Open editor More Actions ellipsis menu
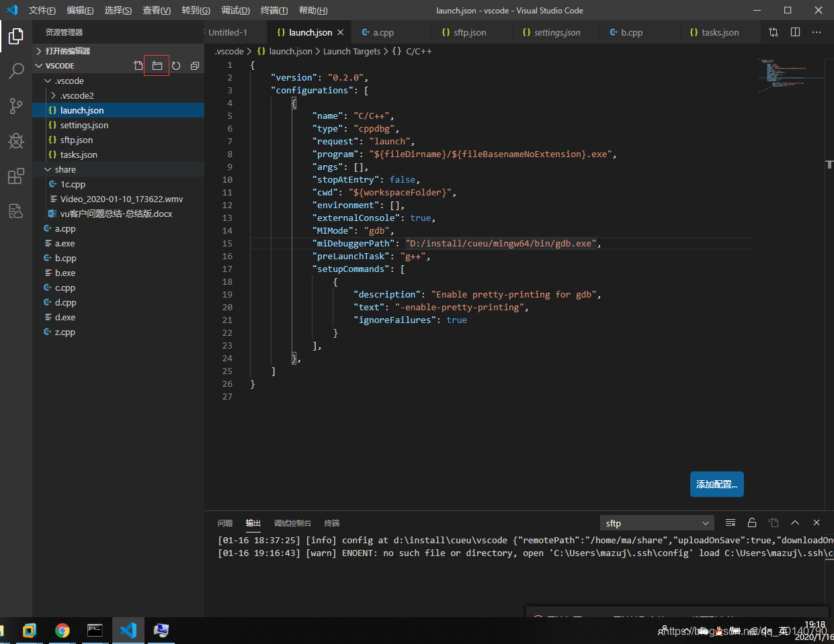 click(817, 32)
